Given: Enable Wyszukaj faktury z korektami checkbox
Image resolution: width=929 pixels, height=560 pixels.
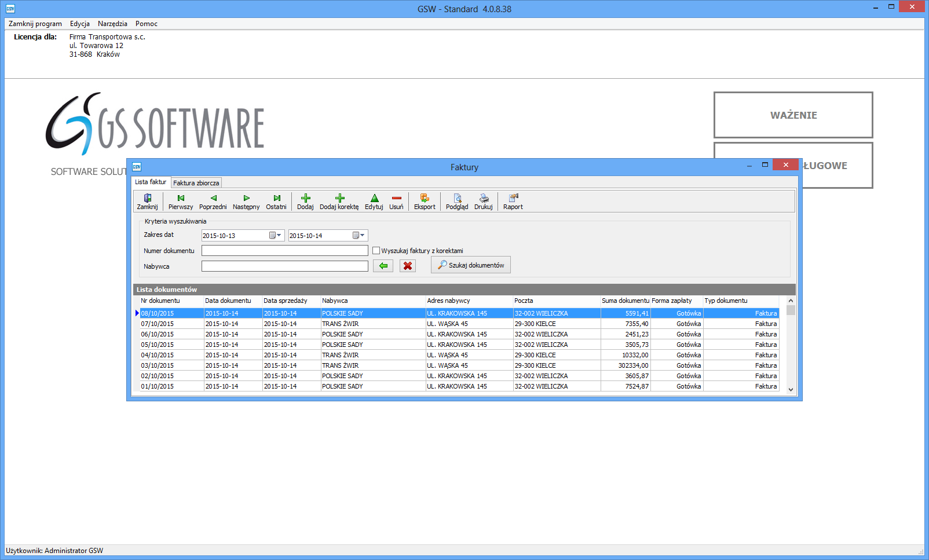Looking at the screenshot, I should pyautogui.click(x=376, y=251).
